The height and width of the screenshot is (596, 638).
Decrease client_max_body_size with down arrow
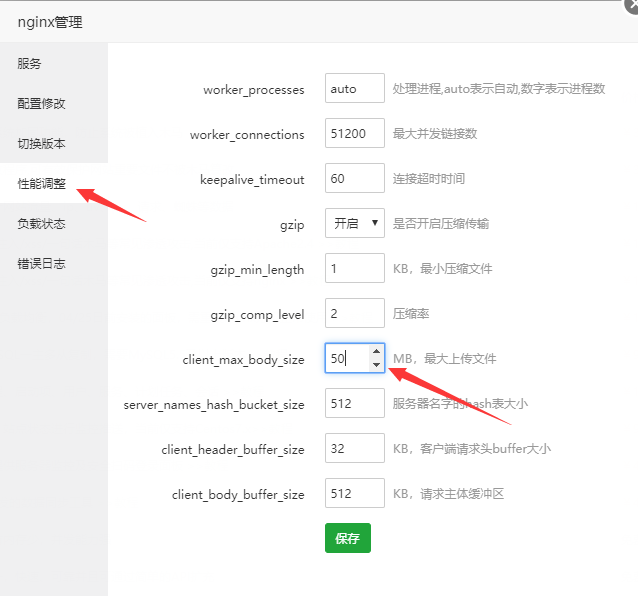376,365
